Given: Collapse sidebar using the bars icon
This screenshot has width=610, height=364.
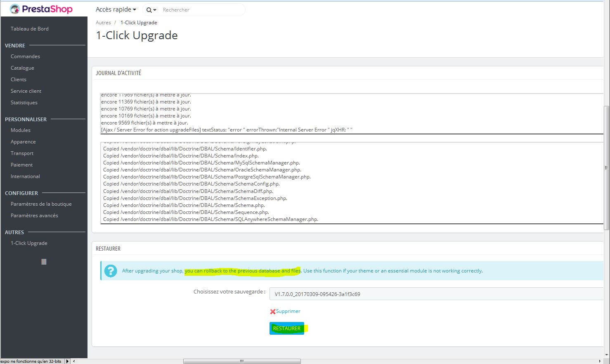Looking at the screenshot, I should pyautogui.click(x=44, y=262).
